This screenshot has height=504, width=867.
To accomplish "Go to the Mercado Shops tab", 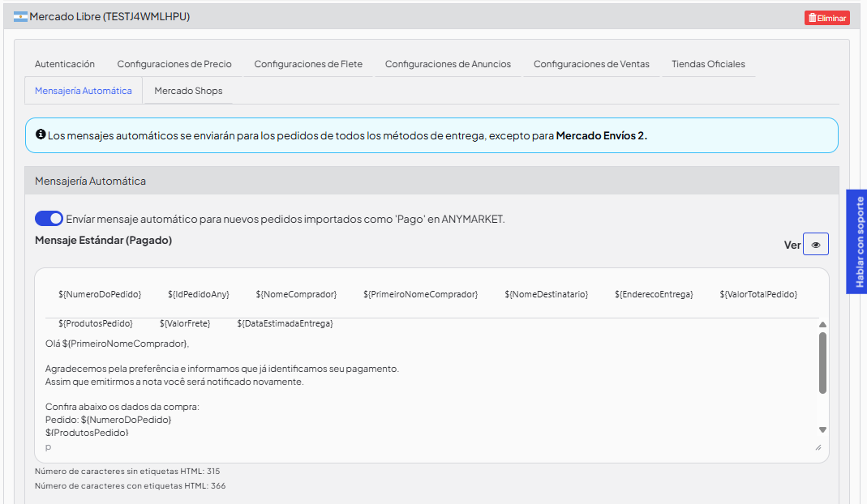I will (188, 91).
